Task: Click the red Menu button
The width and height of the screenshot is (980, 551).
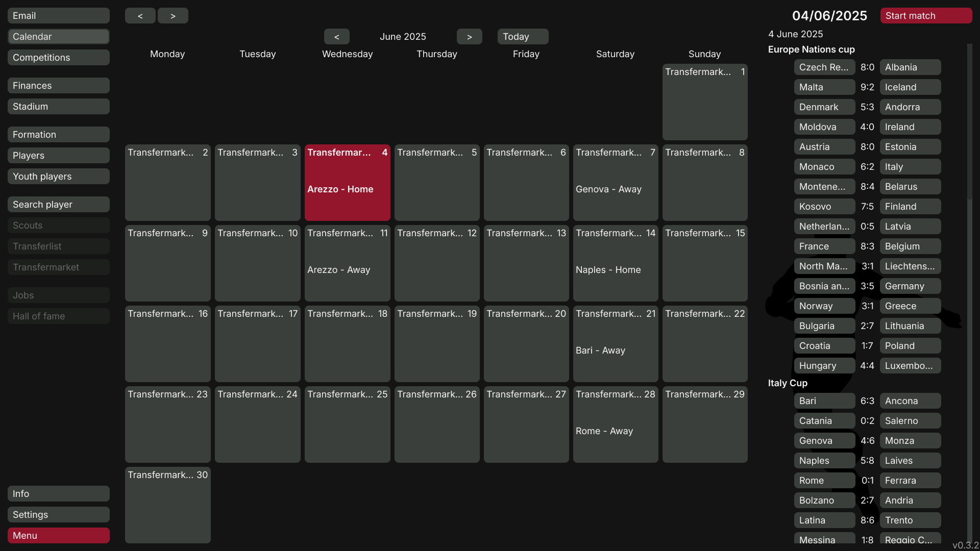Action: 58,536
